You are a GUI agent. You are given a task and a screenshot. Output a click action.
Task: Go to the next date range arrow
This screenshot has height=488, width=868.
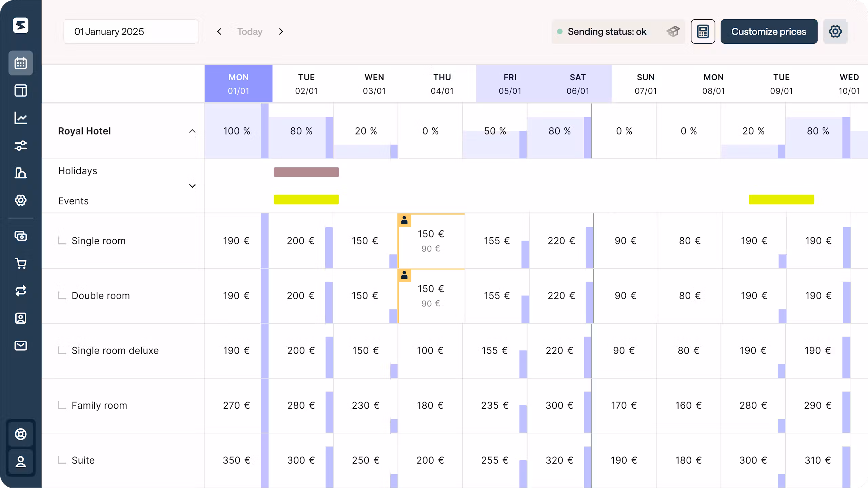[x=281, y=32]
